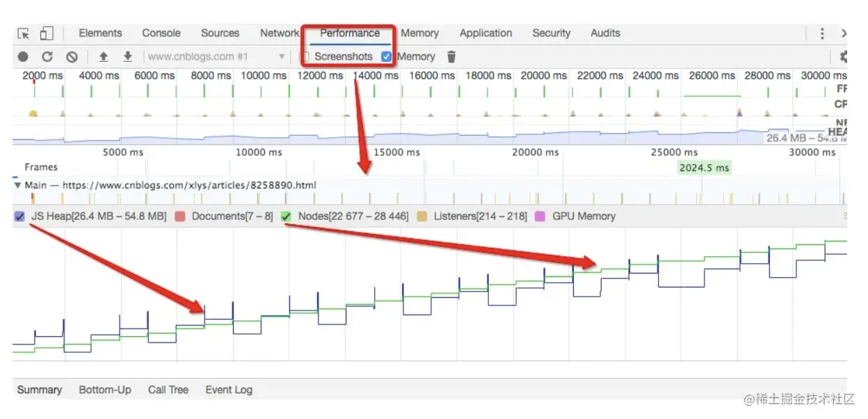Screen dimensions: 868x419
Task: Collapse the Main thread track
Action: point(17,186)
